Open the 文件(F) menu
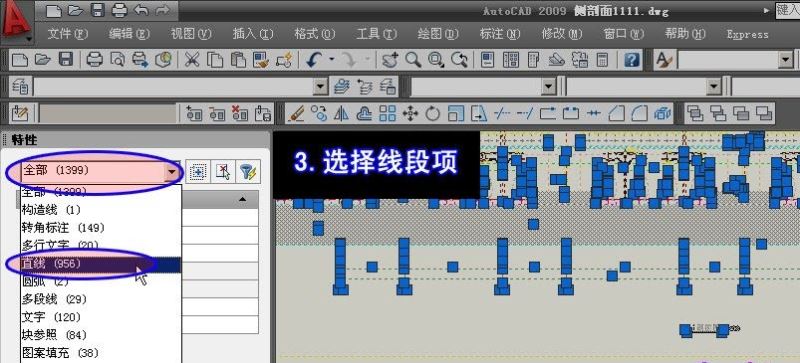Image resolution: width=800 pixels, height=363 pixels. point(68,34)
